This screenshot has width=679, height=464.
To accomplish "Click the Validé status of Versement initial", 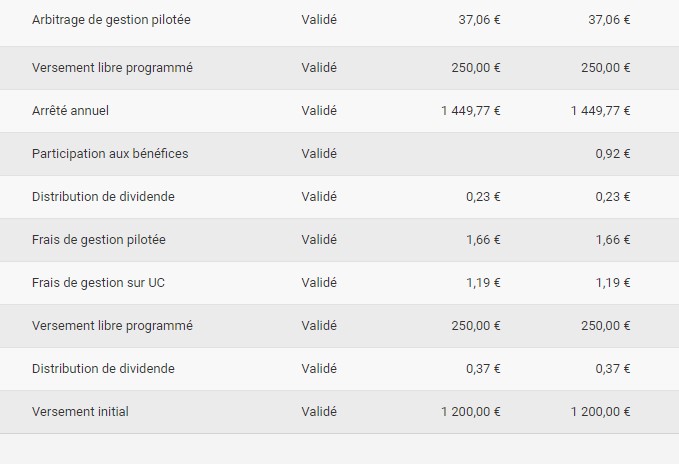I will [319, 412].
